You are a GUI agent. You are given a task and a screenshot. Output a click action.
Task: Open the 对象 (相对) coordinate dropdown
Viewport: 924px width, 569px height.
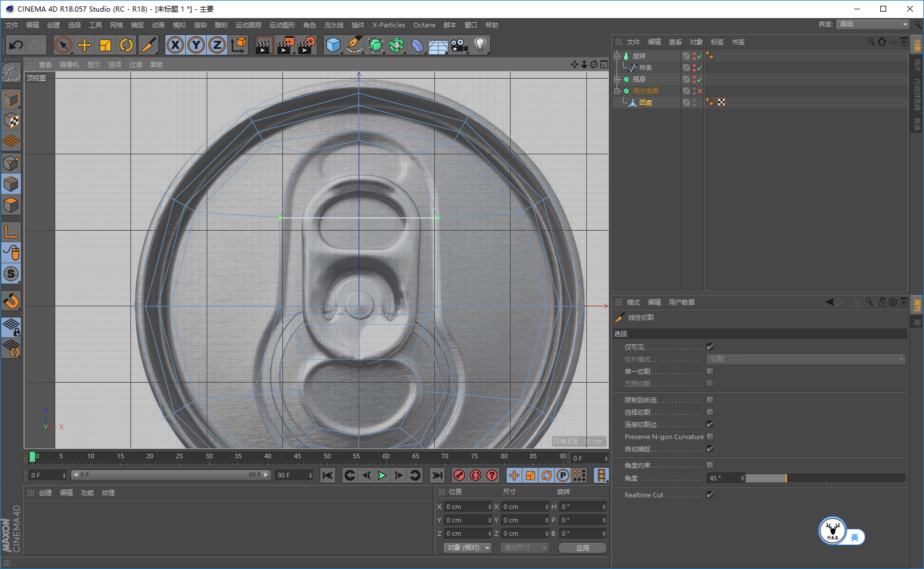coord(468,548)
